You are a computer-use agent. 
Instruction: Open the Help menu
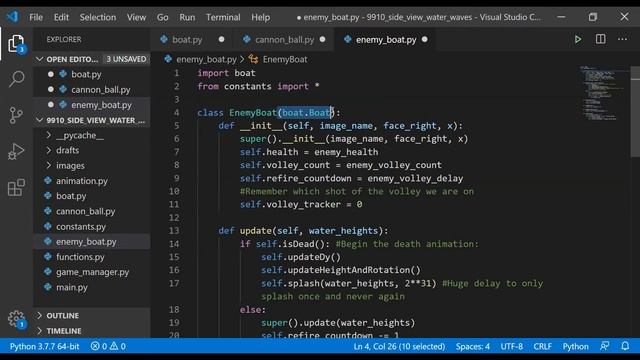coord(260,17)
